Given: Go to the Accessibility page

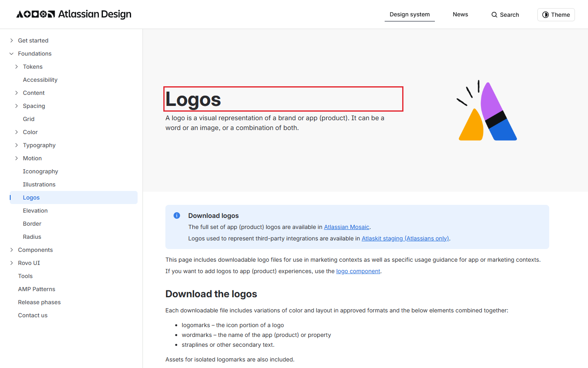Looking at the screenshot, I should click(x=40, y=80).
